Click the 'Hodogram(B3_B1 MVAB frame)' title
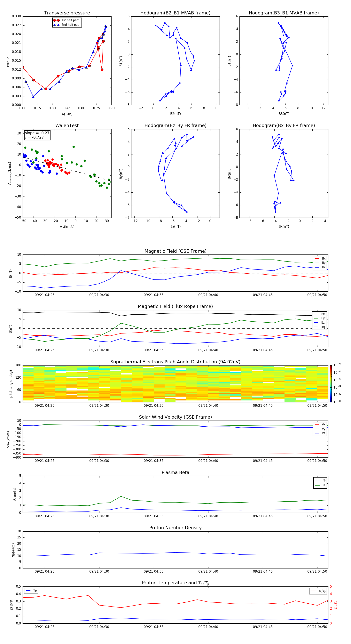The width and height of the screenshot is (351, 644). tap(284, 13)
